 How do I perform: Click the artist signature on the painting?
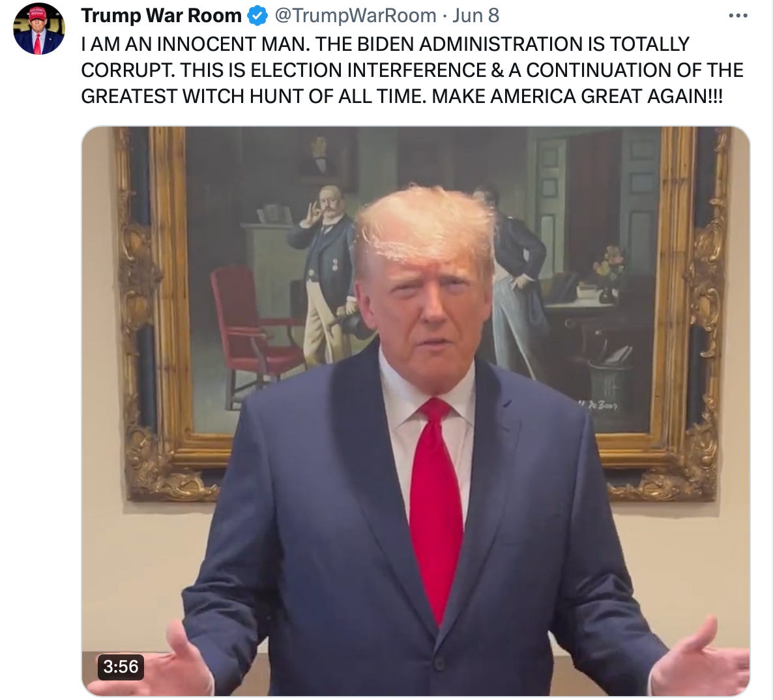coord(598,405)
